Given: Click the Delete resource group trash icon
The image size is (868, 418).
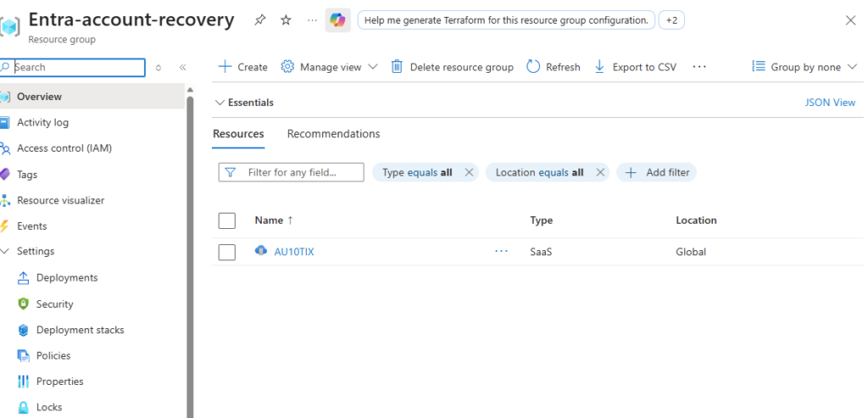Looking at the screenshot, I should click(397, 67).
